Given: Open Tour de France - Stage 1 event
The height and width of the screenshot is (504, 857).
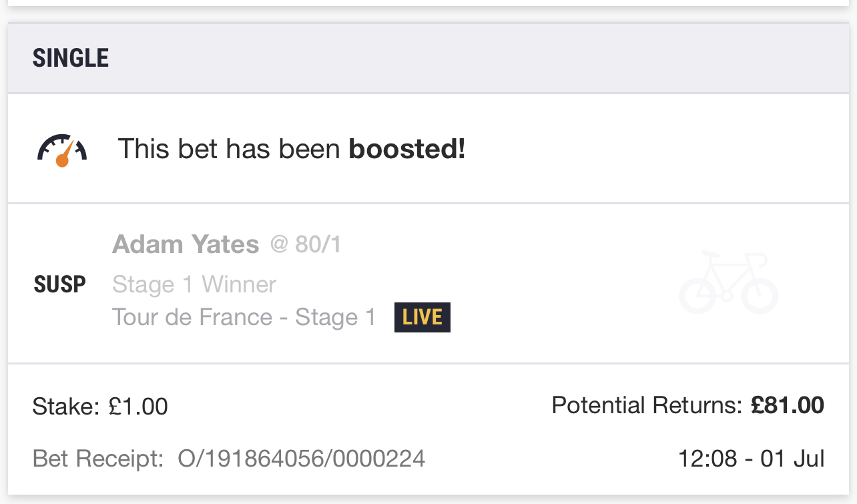Looking at the screenshot, I should click(244, 317).
